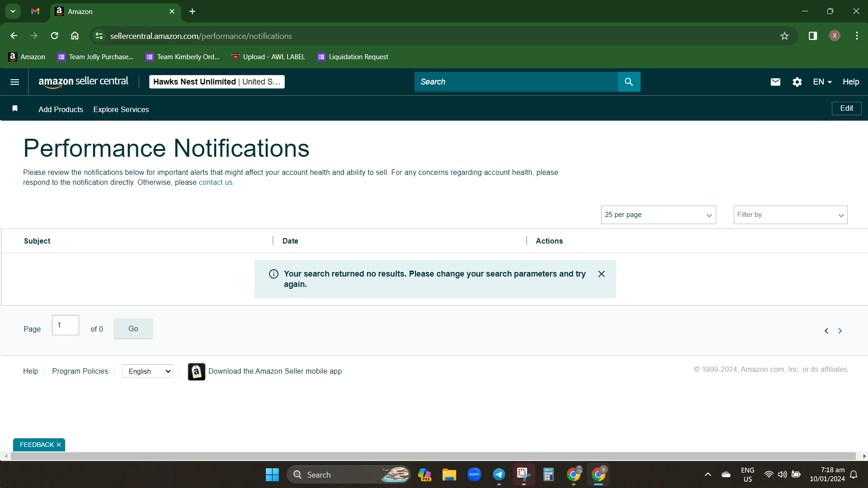Open the Chrome three-dot menu
This screenshot has width=868, height=488.
(857, 36)
